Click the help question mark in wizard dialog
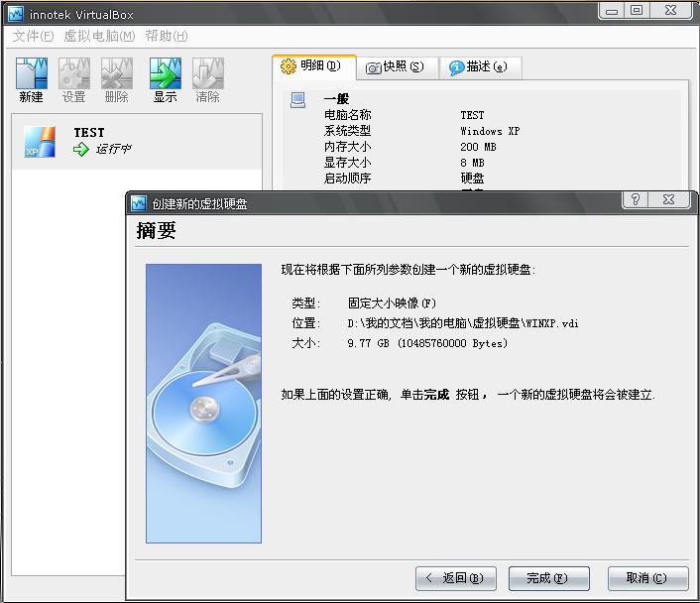700x603 pixels. tap(636, 199)
